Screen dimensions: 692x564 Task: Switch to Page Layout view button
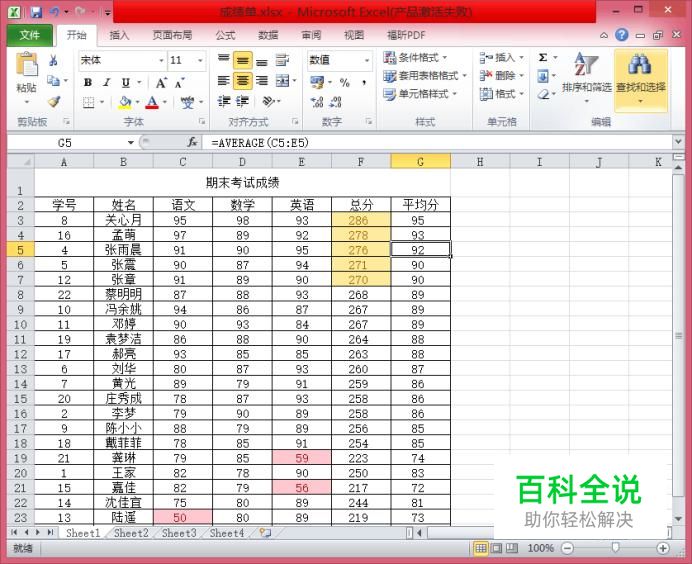click(496, 548)
